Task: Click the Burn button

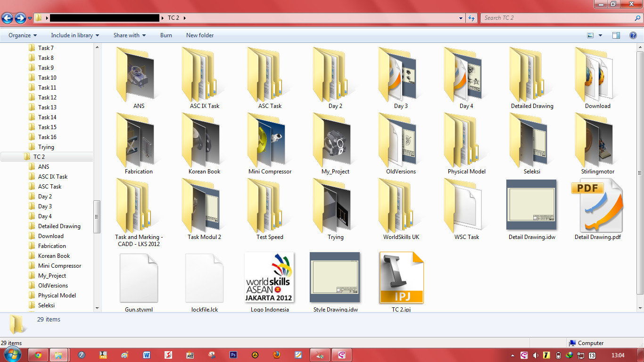Action: pyautogui.click(x=166, y=35)
